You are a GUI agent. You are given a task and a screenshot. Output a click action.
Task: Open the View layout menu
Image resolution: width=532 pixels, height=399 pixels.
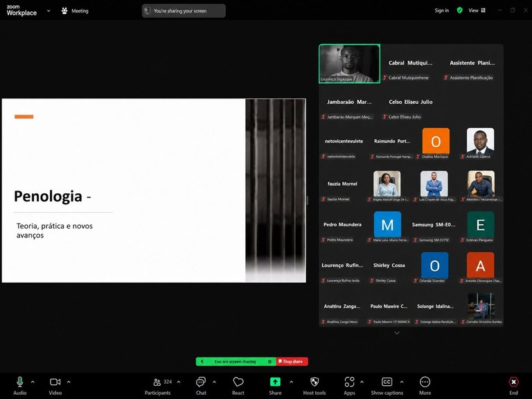click(477, 10)
